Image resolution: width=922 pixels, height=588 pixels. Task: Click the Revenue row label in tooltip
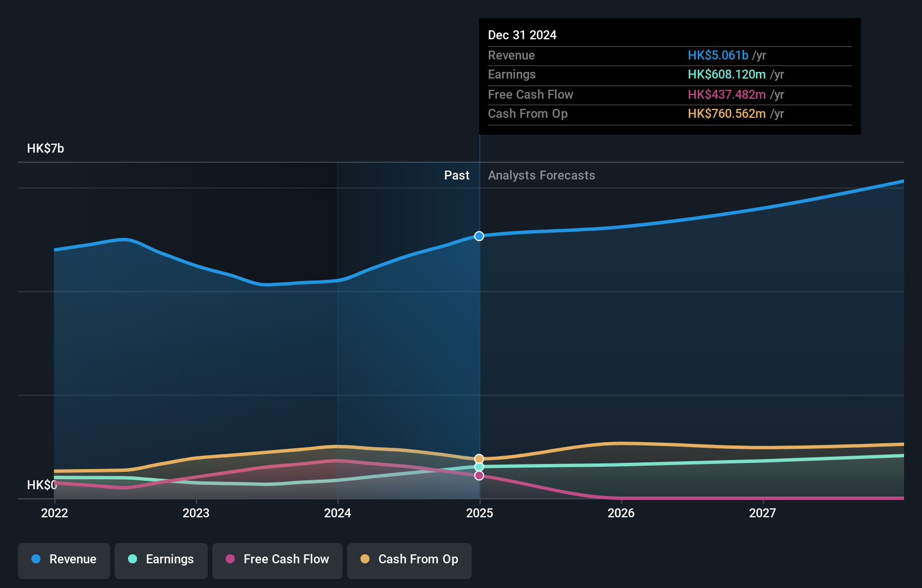click(512, 55)
